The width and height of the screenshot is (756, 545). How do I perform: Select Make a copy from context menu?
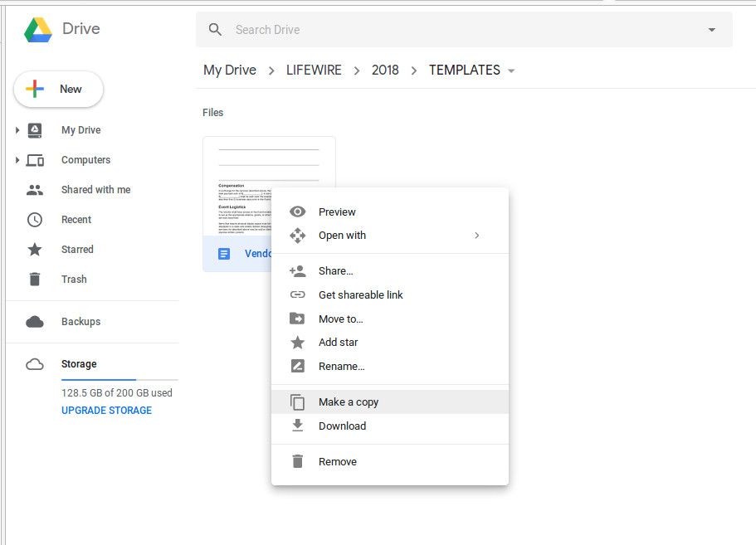coord(349,402)
